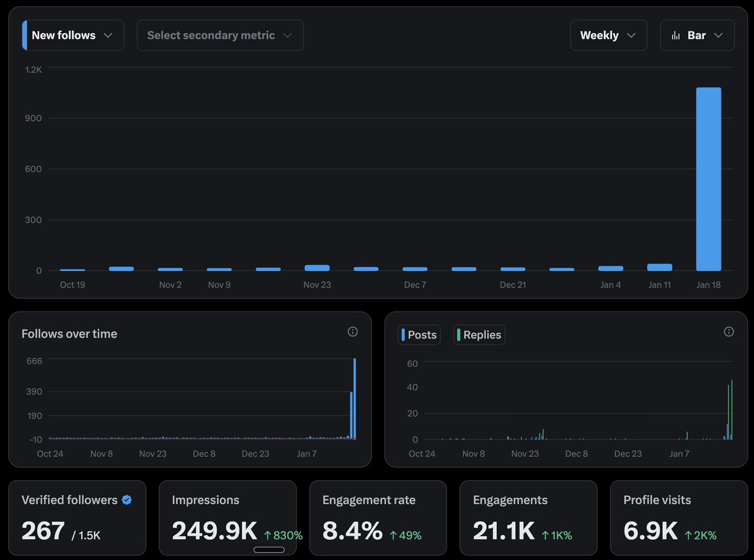Open the New follows metric dropdown
The height and width of the screenshot is (560, 754).
pos(71,35)
